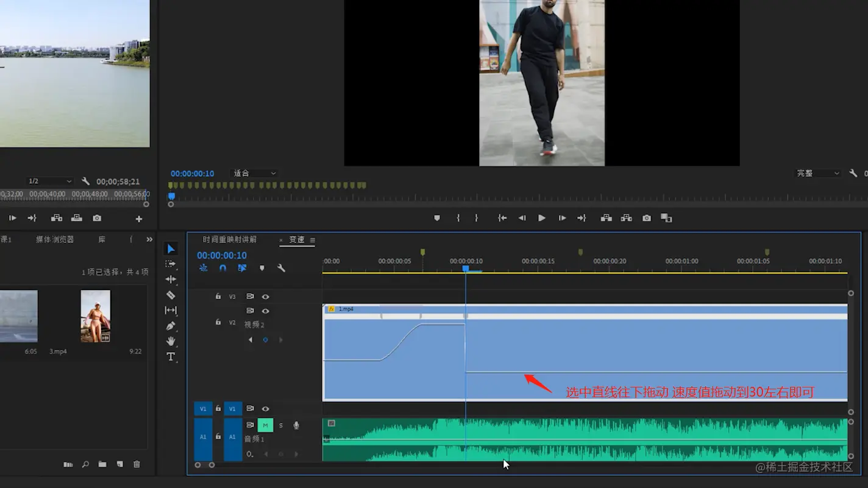This screenshot has width=868, height=488.
Task: Go to Out point in program monitor
Action: pyautogui.click(x=582, y=218)
